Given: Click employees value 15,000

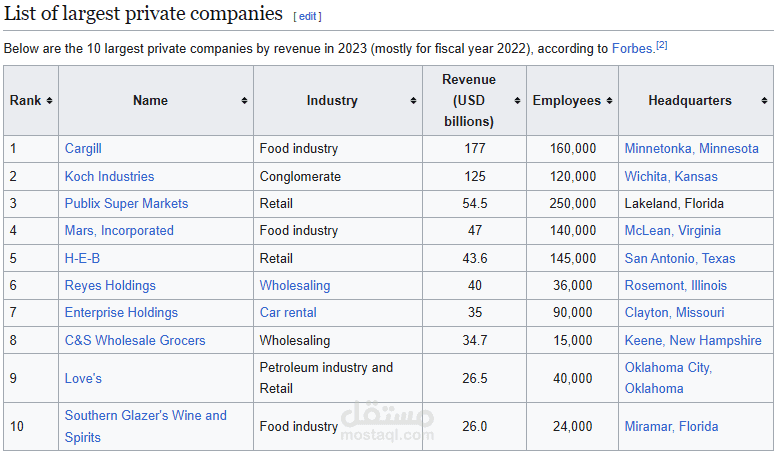Looking at the screenshot, I should click(x=572, y=340).
